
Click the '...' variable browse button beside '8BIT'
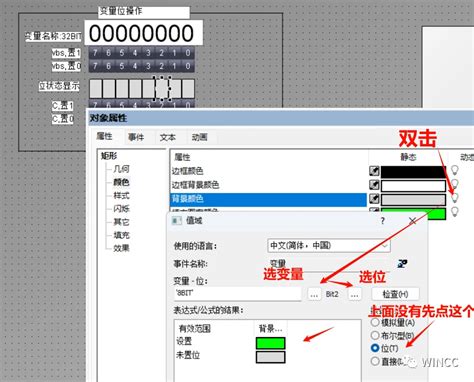tap(314, 295)
